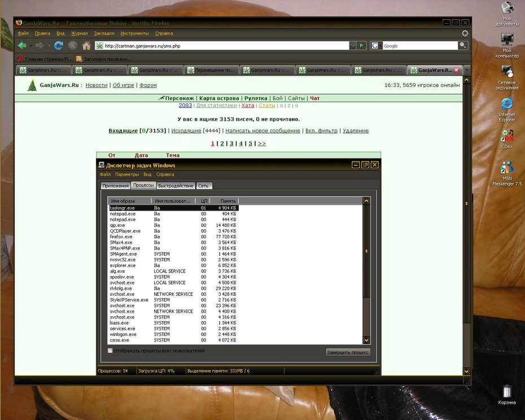Close the active GanjaWars tab with red X
The image size is (525, 420).
[456, 70]
